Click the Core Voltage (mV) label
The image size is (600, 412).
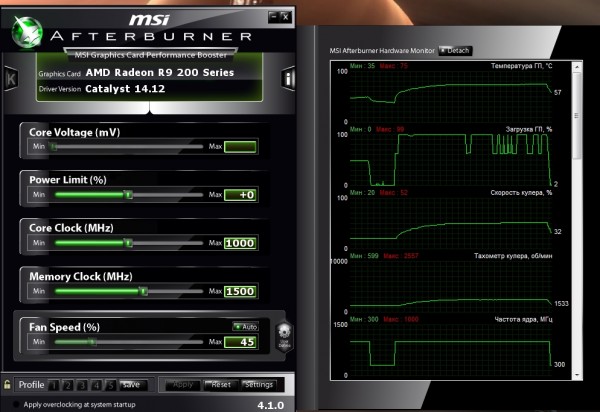75,132
